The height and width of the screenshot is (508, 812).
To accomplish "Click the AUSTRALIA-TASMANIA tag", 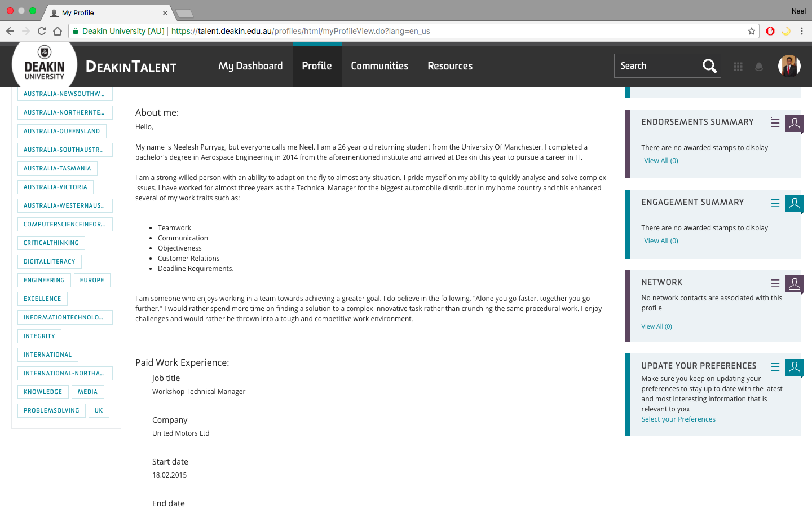I will [58, 168].
